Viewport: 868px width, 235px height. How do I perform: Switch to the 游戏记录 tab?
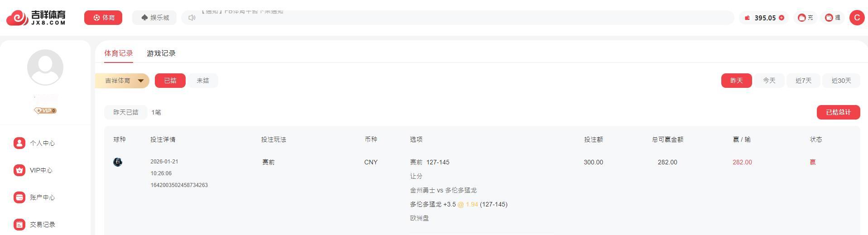click(161, 53)
